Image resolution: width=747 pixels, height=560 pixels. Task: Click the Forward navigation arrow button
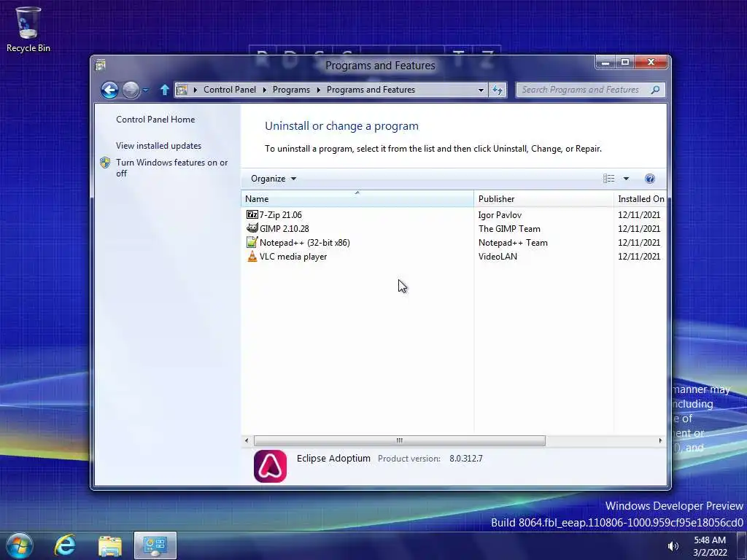pyautogui.click(x=131, y=90)
